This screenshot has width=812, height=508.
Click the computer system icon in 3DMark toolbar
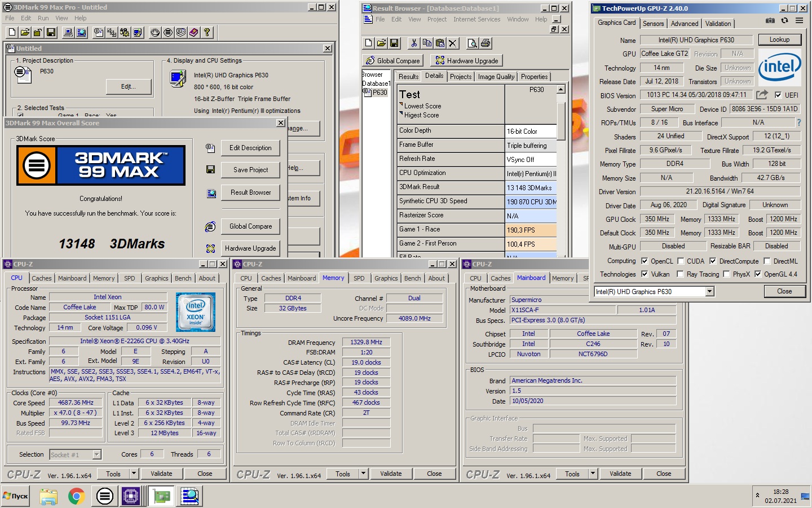[68, 33]
